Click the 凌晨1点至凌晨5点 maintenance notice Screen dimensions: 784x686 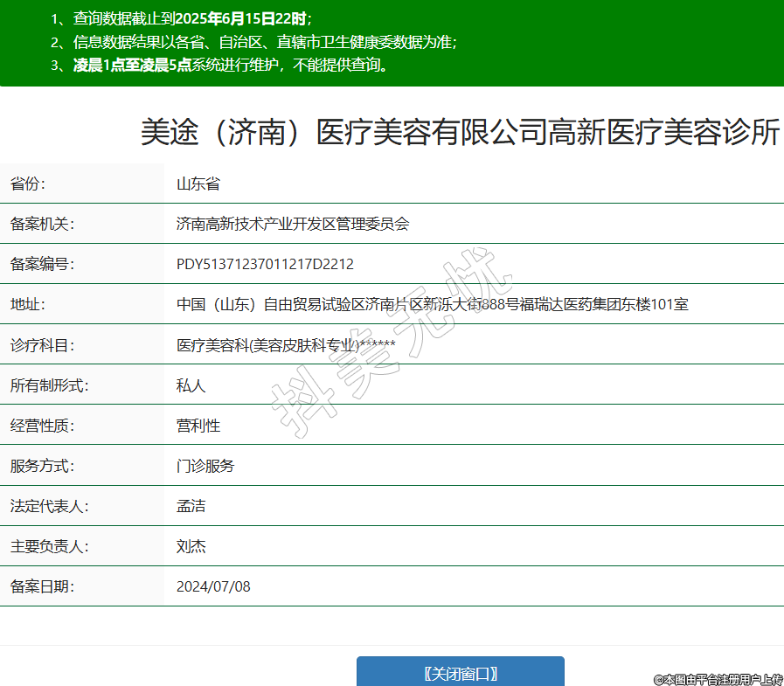tap(231, 65)
